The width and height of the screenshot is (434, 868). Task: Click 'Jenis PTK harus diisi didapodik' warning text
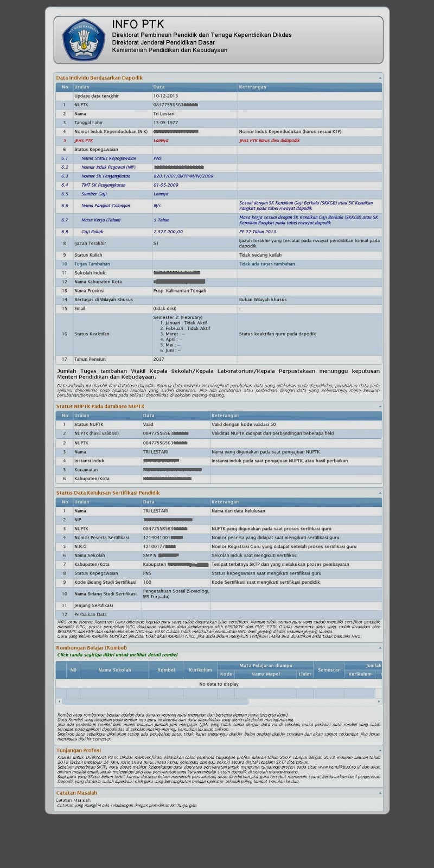coord(269,141)
